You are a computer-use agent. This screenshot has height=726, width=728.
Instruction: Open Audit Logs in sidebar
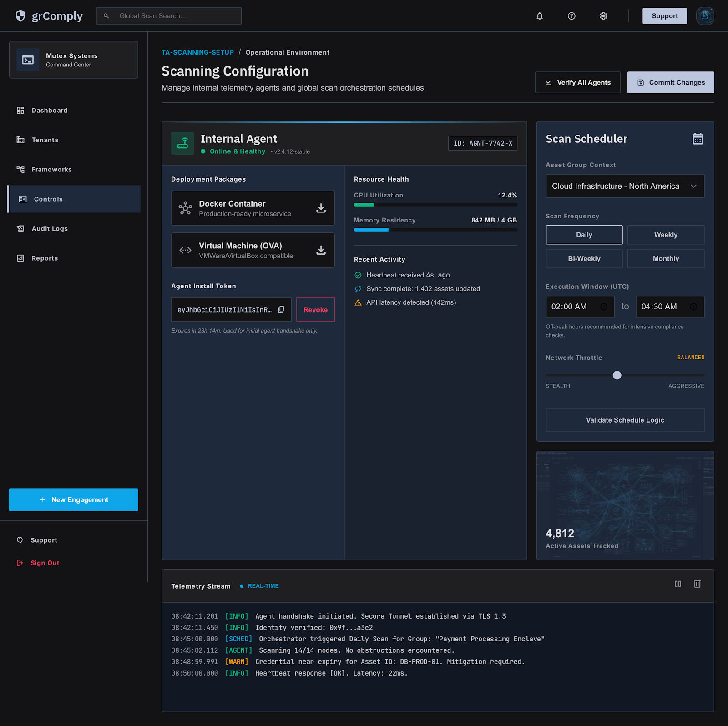pos(74,229)
